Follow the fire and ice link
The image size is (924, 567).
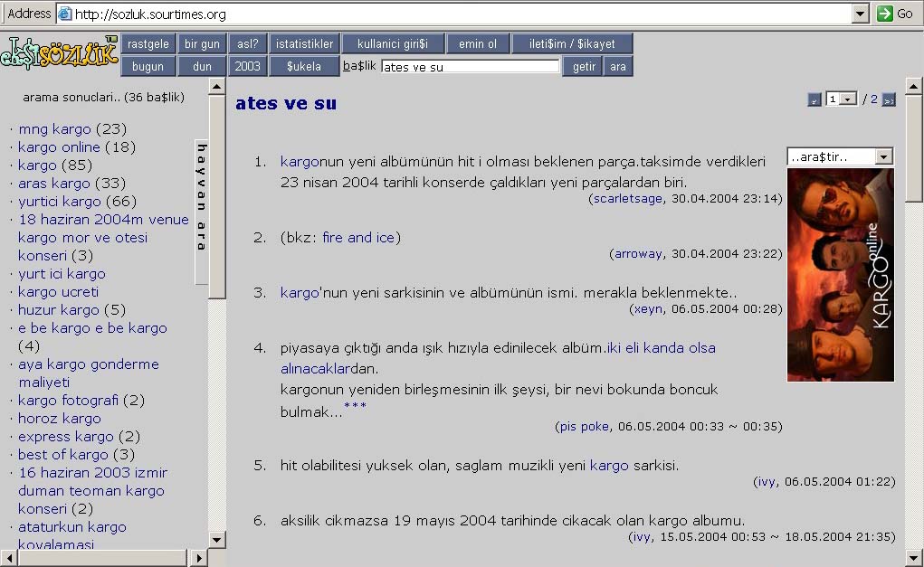(x=358, y=237)
